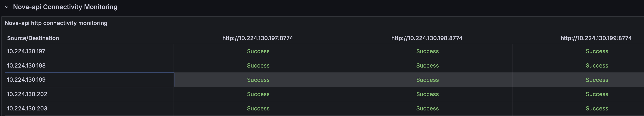Click the http://10.224.130.198:8774 column header
This screenshot has width=644, height=116.
(427, 38)
